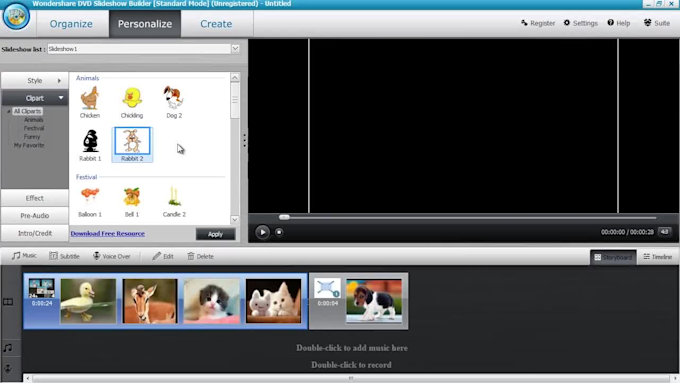Click the voice track microphone icon
Viewport: 680px width, 383px height.
pos(8,369)
